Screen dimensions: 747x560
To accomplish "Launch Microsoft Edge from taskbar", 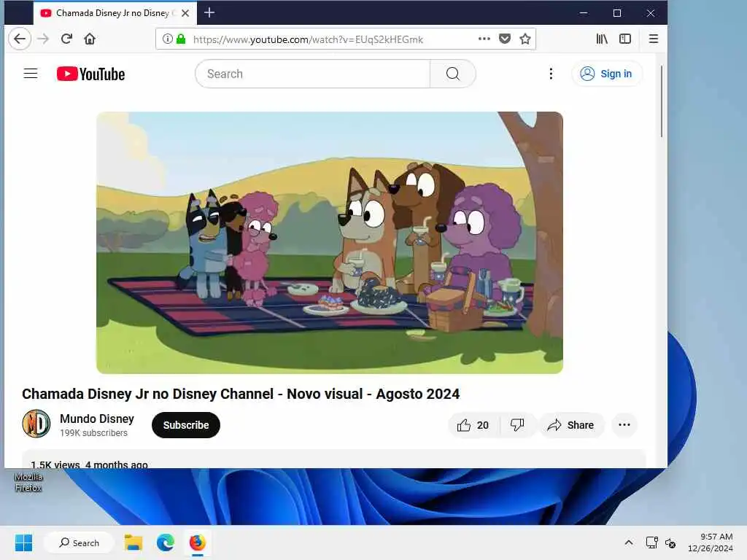I will 166,542.
